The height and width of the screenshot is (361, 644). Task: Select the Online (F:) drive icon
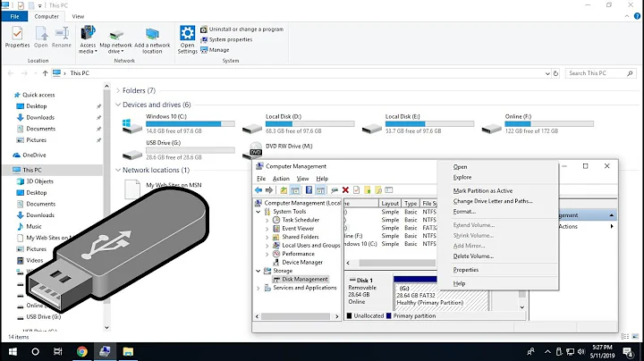click(x=491, y=128)
